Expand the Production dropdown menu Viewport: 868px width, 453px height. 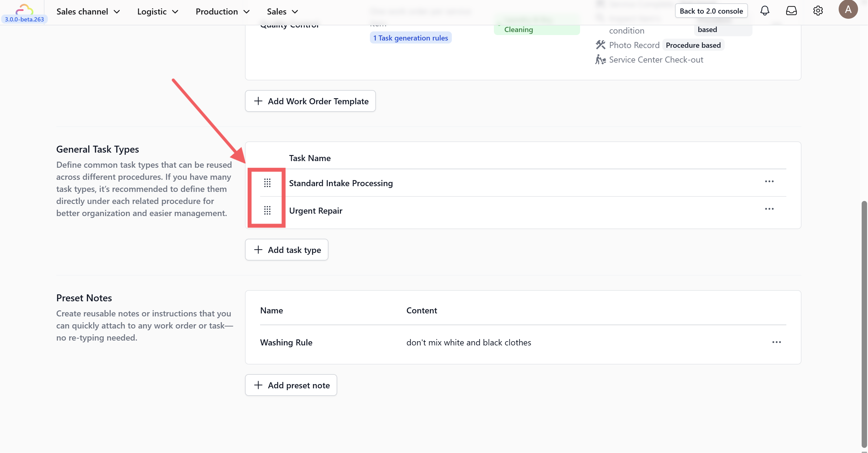223,11
